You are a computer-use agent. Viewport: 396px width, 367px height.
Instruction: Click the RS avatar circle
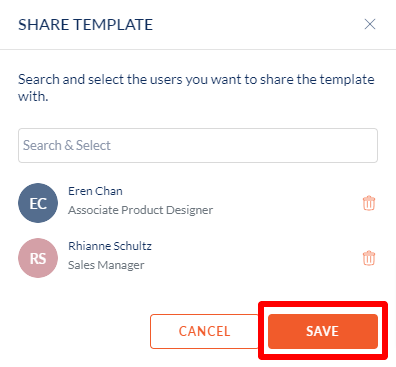[x=38, y=258]
